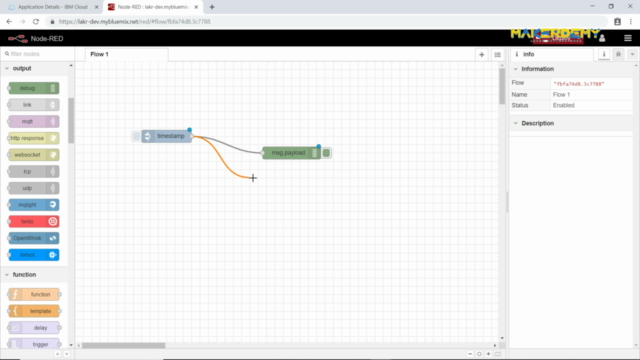Trigger the timestamp inject button

136,136
